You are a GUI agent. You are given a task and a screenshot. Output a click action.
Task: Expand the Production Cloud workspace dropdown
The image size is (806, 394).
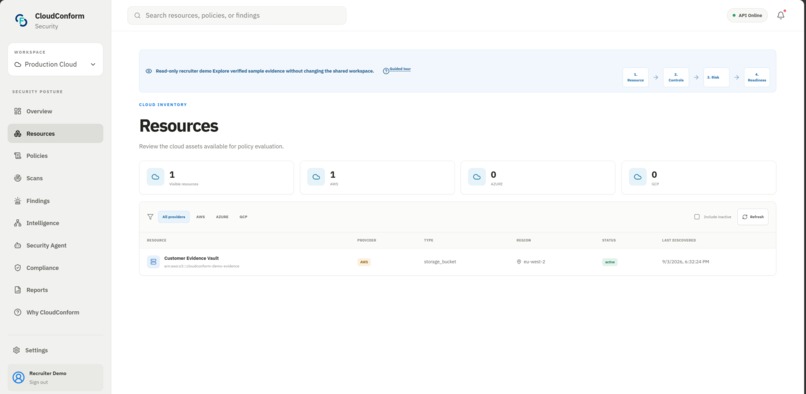tap(56, 64)
